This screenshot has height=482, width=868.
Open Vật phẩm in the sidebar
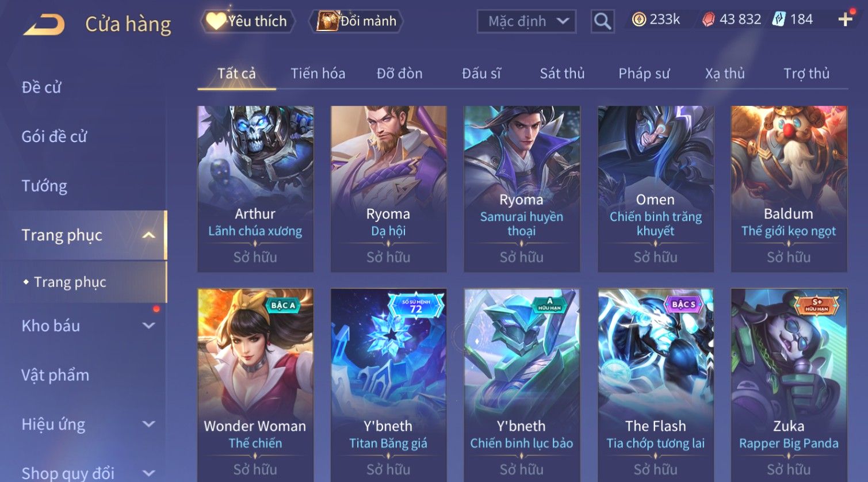pyautogui.click(x=55, y=375)
